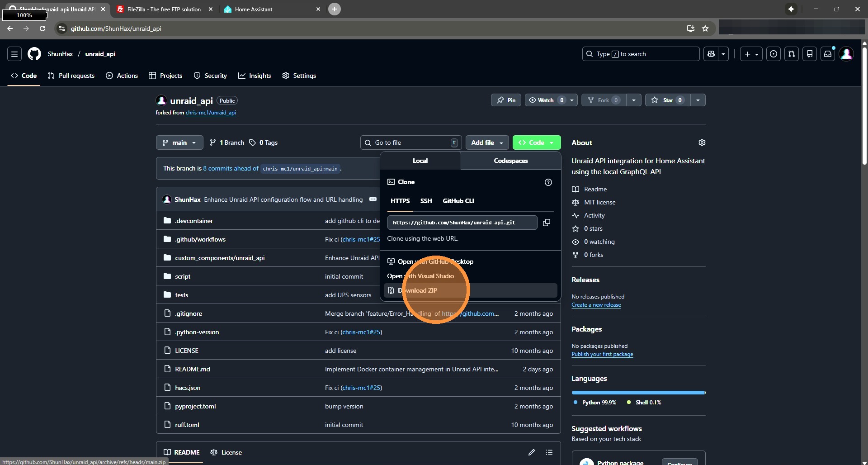868x465 pixels.
Task: Pin the repository to profile
Action: pos(506,100)
